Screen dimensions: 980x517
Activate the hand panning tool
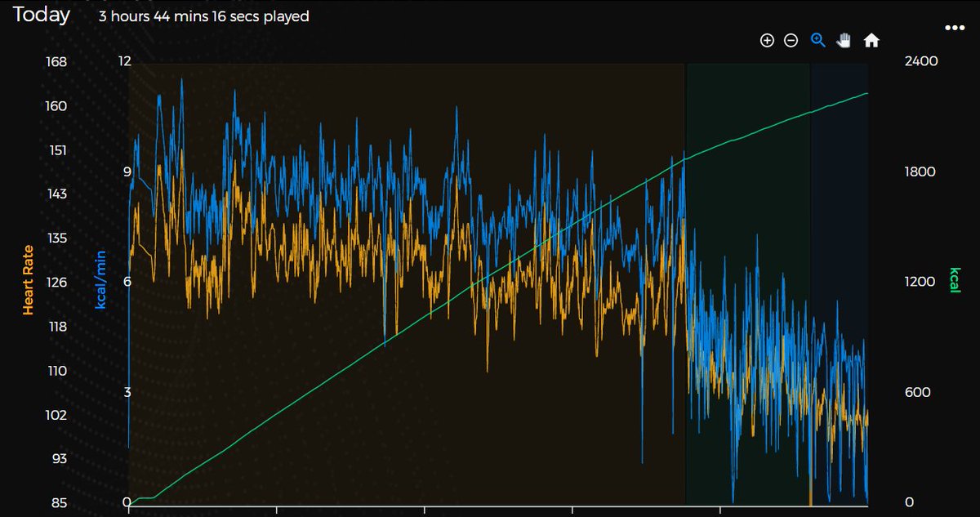(x=844, y=40)
